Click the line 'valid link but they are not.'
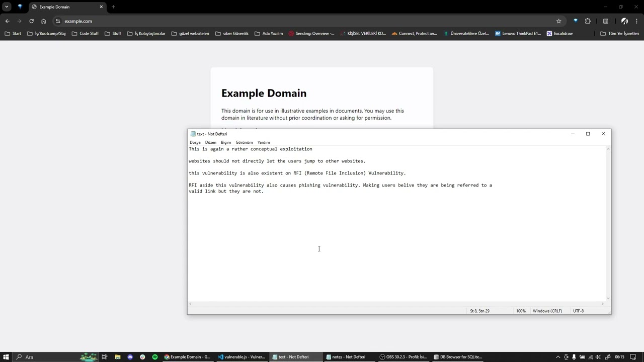644x362 pixels. tap(226, 191)
